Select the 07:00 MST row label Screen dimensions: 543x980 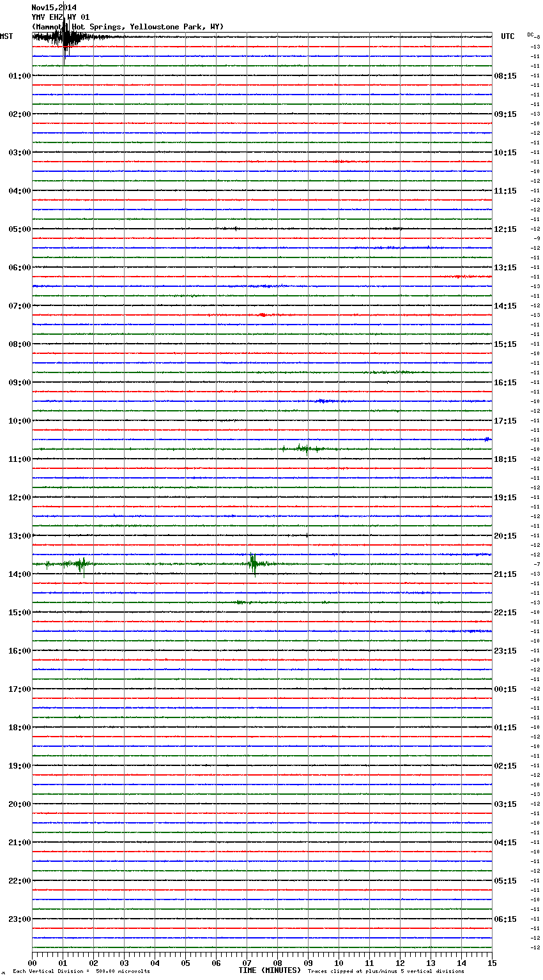coord(20,306)
